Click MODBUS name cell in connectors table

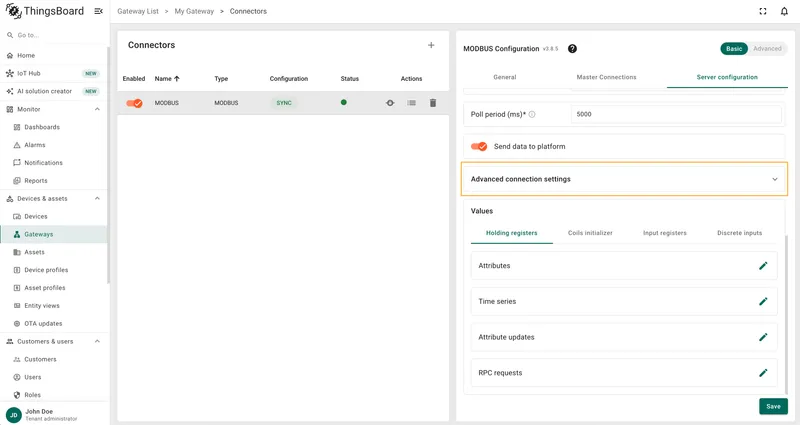[167, 103]
